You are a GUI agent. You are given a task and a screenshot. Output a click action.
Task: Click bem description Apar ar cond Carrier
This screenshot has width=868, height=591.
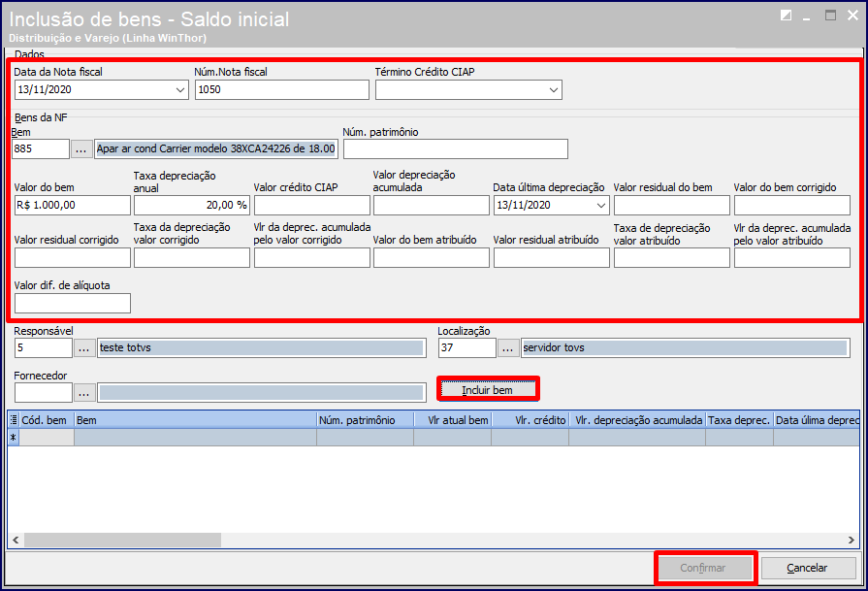216,149
